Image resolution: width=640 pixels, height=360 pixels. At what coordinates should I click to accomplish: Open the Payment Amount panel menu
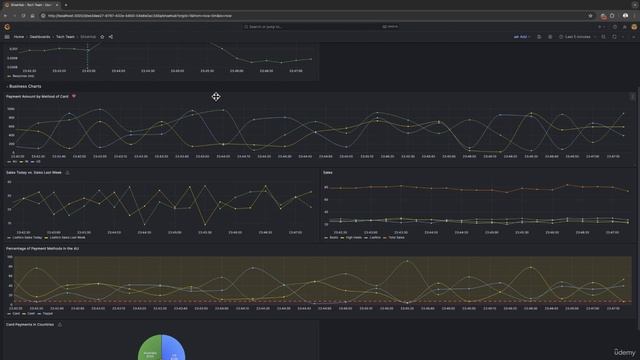click(x=632, y=97)
